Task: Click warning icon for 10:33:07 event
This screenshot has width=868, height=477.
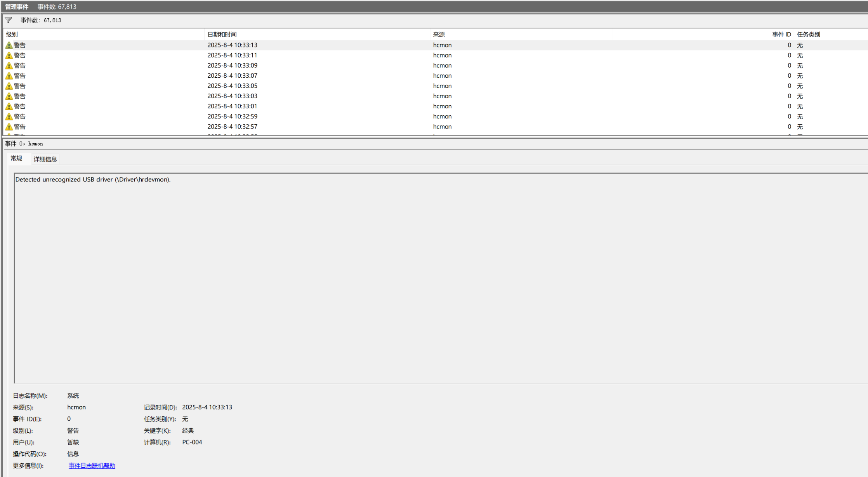Action: (9, 76)
